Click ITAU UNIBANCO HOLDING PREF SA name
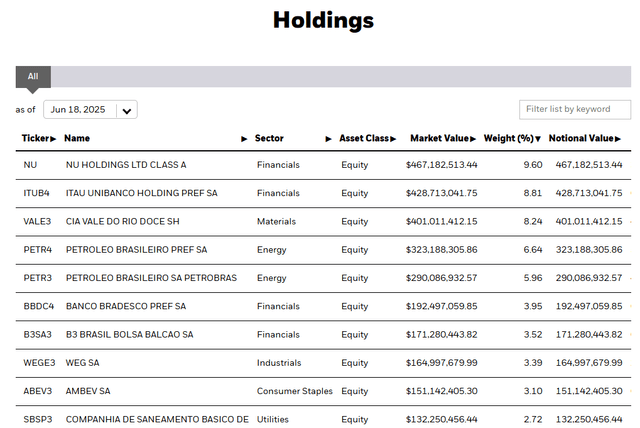Viewport: 640px width, 428px height. point(142,193)
